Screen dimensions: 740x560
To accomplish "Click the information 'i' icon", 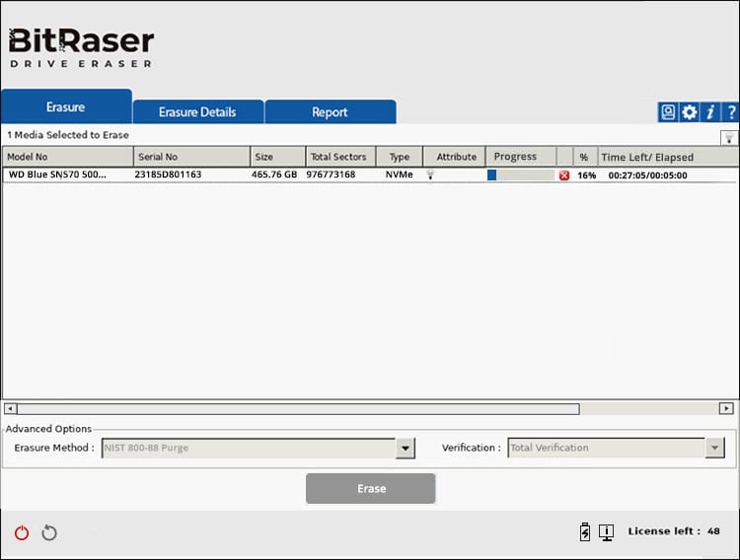I will tap(710, 112).
